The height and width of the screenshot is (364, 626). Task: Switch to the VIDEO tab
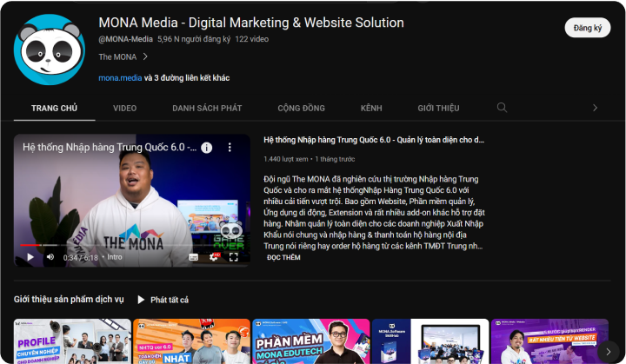pos(124,109)
